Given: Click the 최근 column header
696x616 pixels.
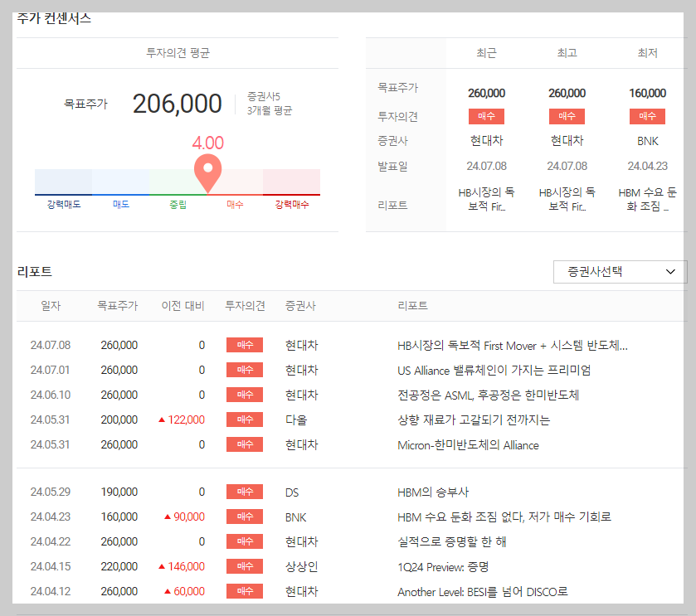Looking at the screenshot, I should tap(486, 52).
